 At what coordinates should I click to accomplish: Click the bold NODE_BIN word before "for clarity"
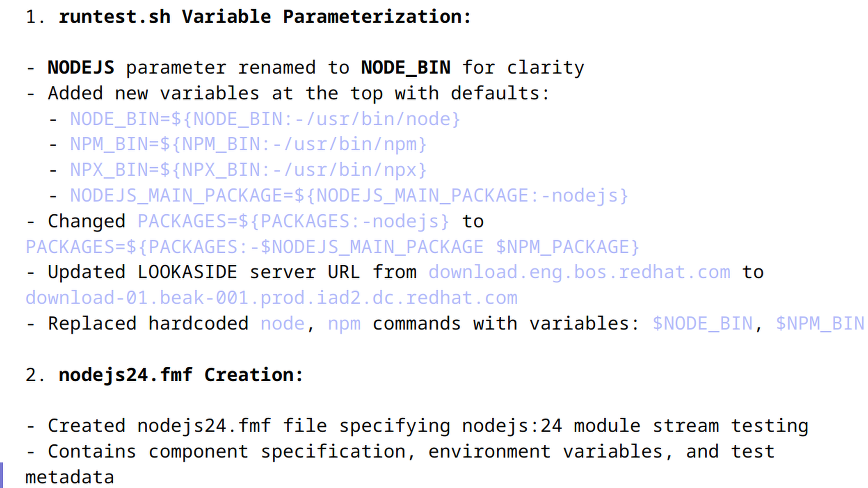406,68
